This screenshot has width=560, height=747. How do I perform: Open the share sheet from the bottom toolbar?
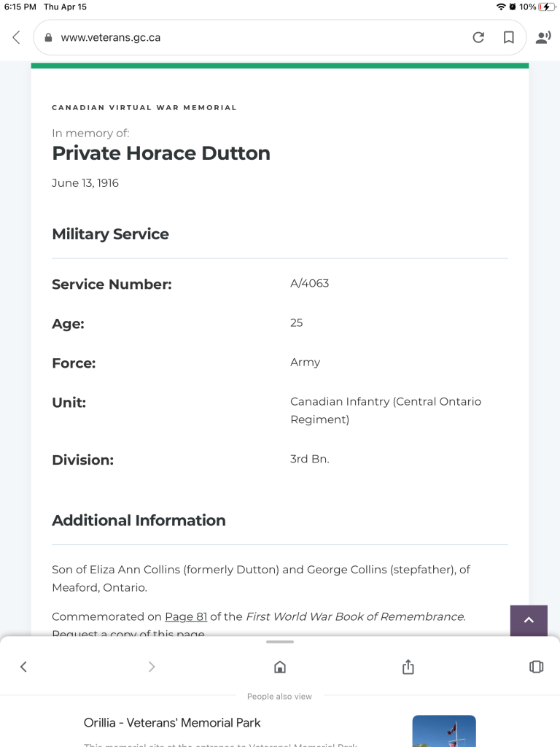408,667
